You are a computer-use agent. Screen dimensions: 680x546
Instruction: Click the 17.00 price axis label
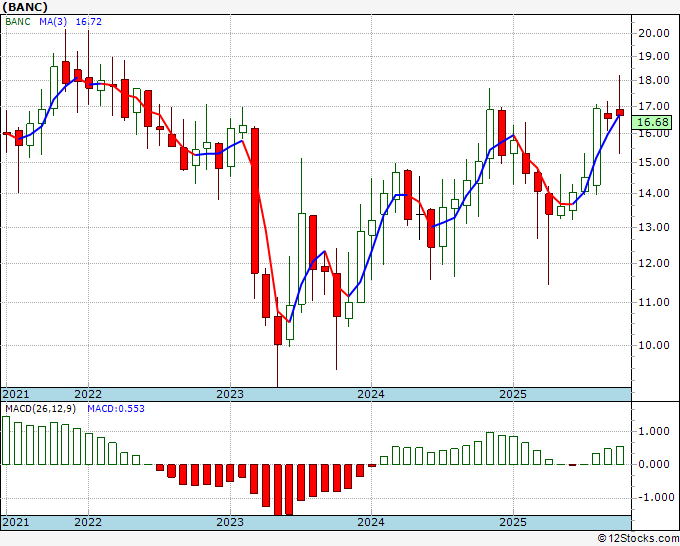pos(653,107)
